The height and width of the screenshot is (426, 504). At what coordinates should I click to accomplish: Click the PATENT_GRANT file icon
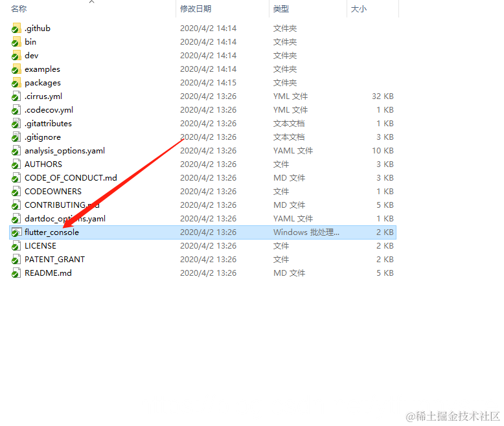pyautogui.click(x=16, y=259)
